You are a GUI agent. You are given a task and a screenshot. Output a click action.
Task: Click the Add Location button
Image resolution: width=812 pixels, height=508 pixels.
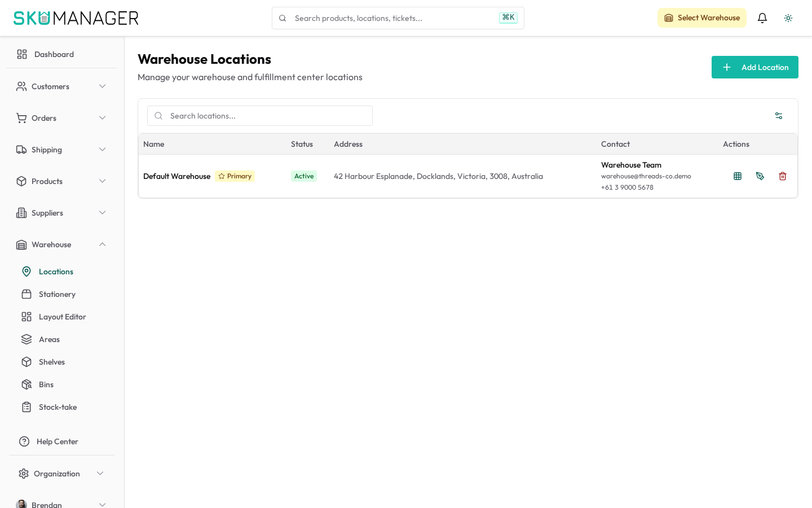[x=755, y=67]
